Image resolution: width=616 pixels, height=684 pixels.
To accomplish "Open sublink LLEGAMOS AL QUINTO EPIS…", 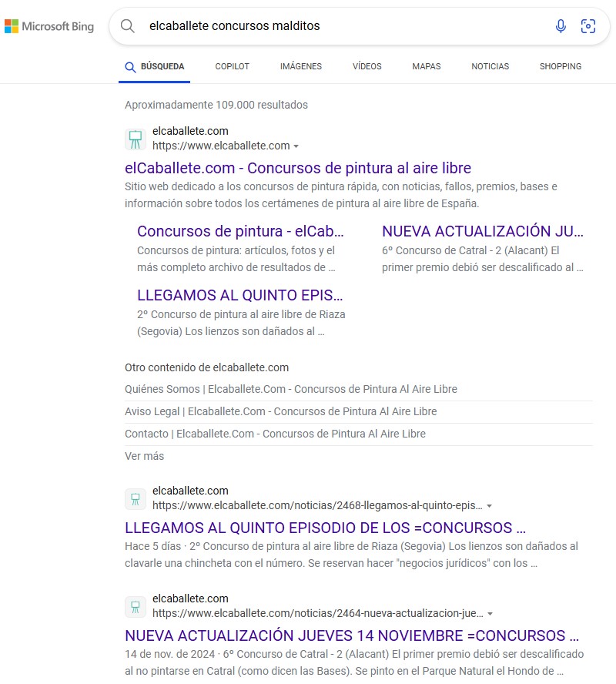I will click(x=239, y=295).
